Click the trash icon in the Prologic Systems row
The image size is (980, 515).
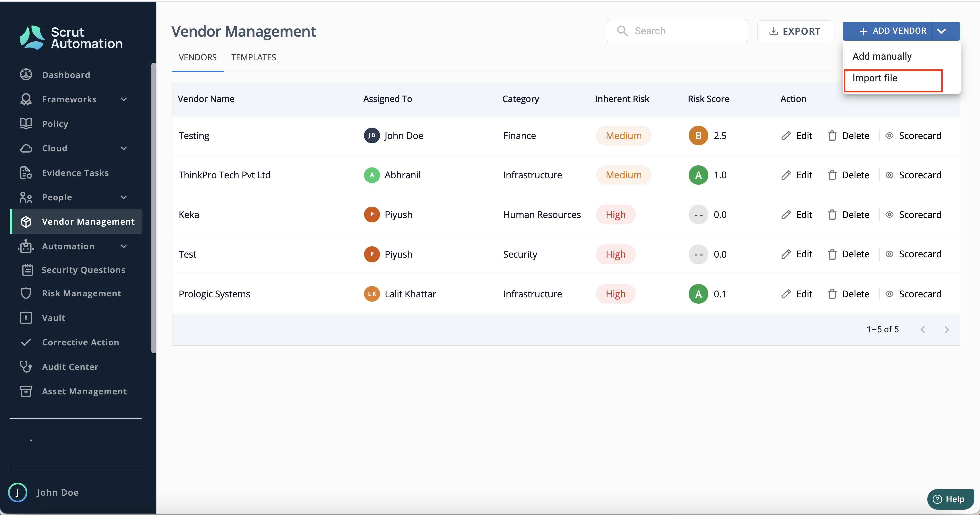(832, 294)
